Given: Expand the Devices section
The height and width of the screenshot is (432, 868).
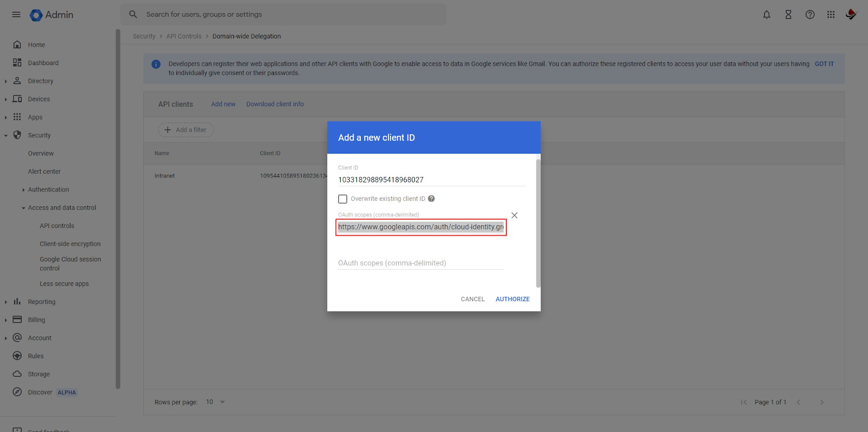Looking at the screenshot, I should [x=6, y=99].
